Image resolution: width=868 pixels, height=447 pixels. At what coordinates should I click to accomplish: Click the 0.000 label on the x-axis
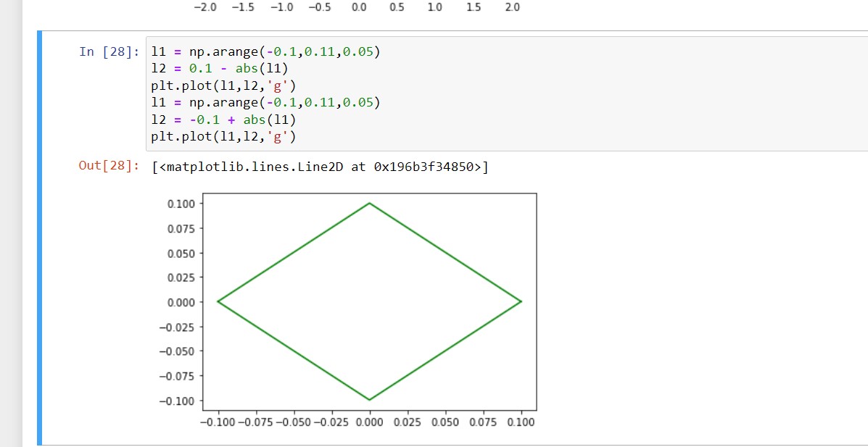pyautogui.click(x=370, y=422)
